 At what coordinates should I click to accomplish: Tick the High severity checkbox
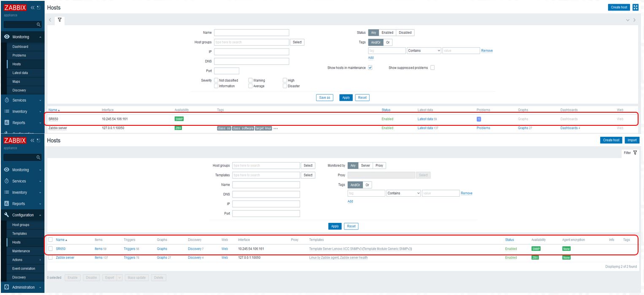[x=285, y=80]
